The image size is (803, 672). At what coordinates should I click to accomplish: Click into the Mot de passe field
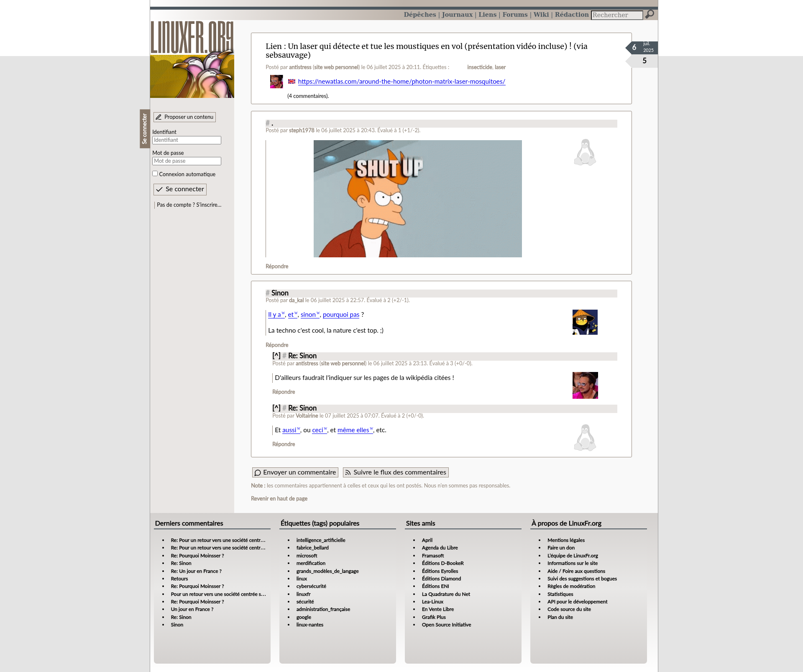[187, 161]
